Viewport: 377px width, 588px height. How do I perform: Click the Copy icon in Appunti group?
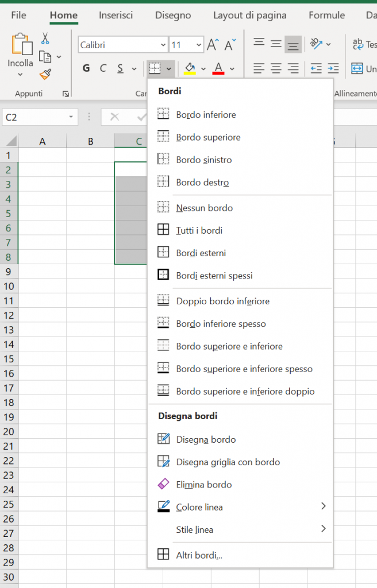[x=45, y=56]
